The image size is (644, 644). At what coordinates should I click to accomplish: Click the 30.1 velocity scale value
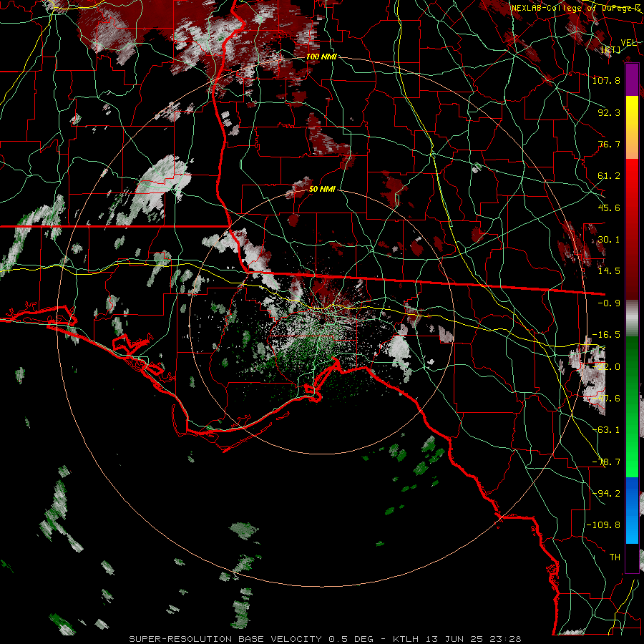pyautogui.click(x=609, y=240)
